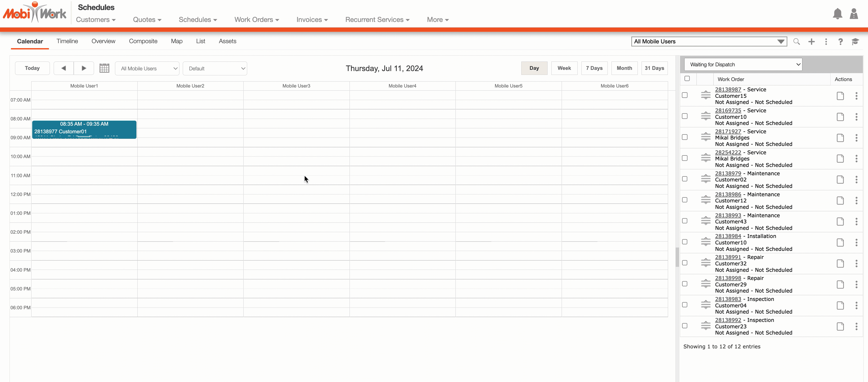Expand the All Mobile Users toolbar combo box

click(x=709, y=41)
